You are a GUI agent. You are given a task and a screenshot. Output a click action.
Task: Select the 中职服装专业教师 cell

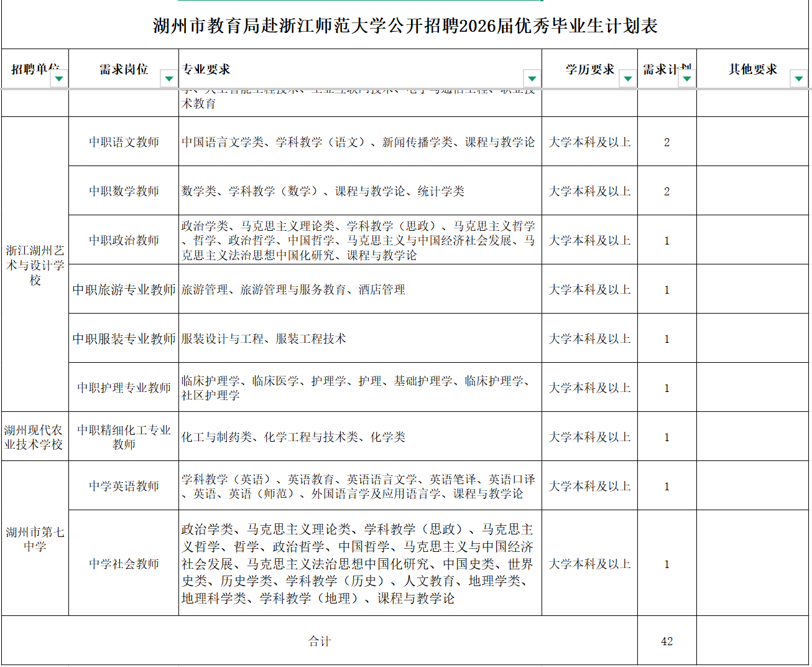(124, 338)
